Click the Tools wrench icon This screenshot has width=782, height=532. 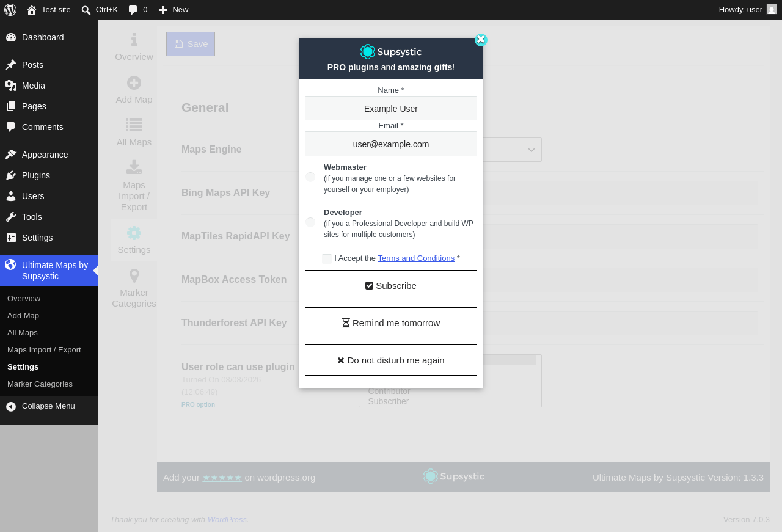11,217
